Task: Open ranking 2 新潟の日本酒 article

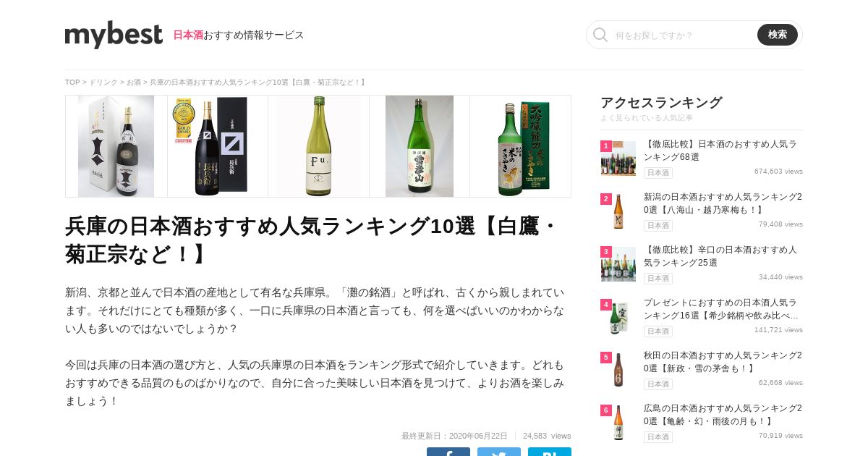Action: [x=723, y=203]
